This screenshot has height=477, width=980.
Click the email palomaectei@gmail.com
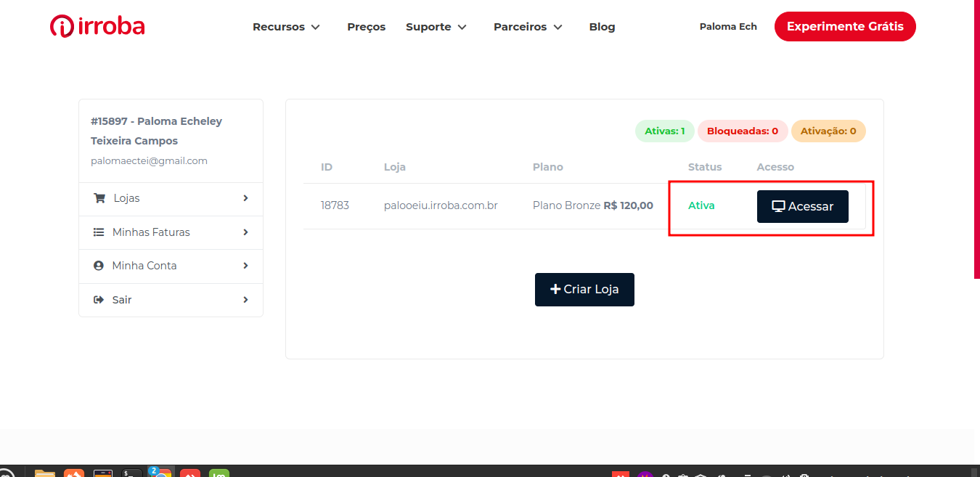(150, 160)
